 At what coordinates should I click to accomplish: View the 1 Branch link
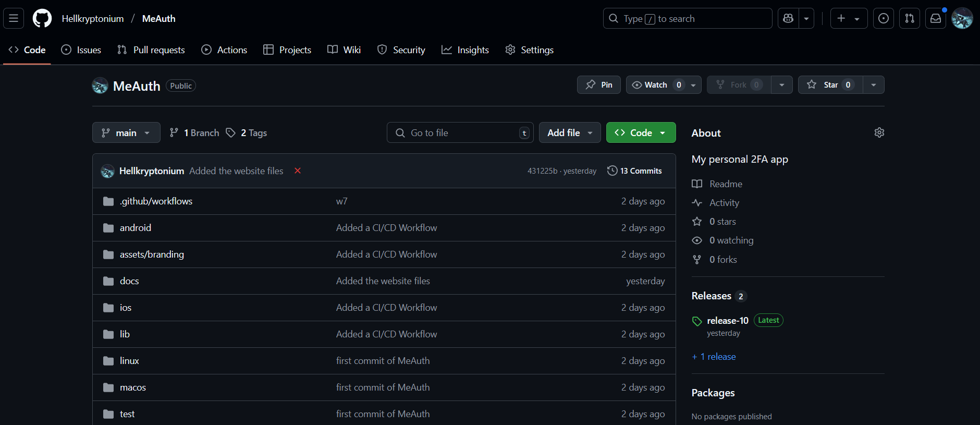pos(194,132)
